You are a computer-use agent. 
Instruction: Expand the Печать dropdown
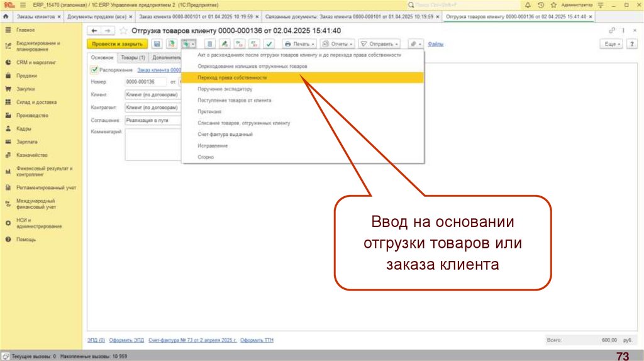click(299, 44)
